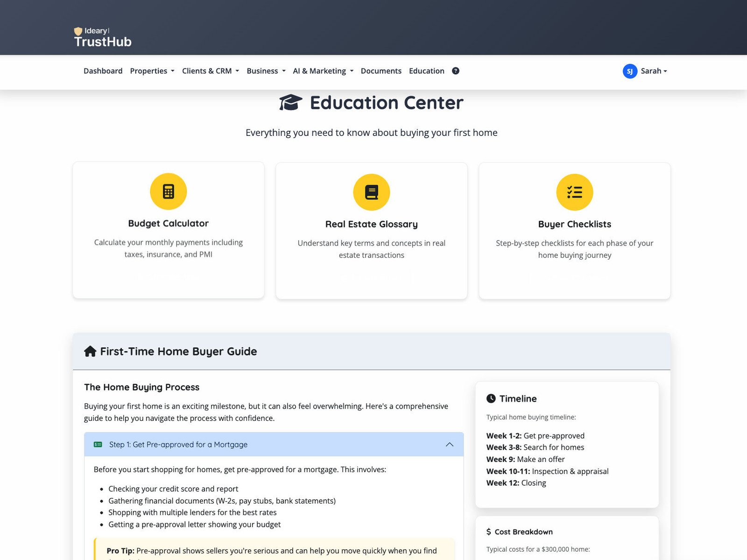
Task: Click the green card icon in Step 1
Action: pyautogui.click(x=98, y=445)
